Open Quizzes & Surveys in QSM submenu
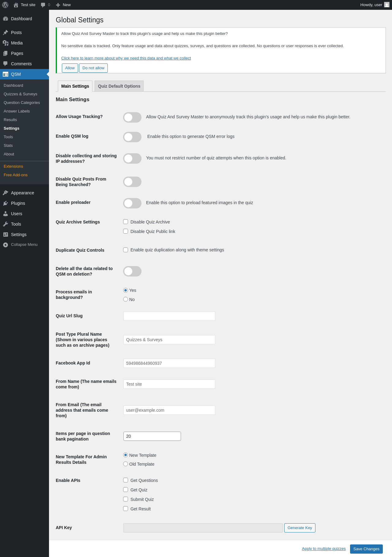The image size is (392, 557). [21, 94]
